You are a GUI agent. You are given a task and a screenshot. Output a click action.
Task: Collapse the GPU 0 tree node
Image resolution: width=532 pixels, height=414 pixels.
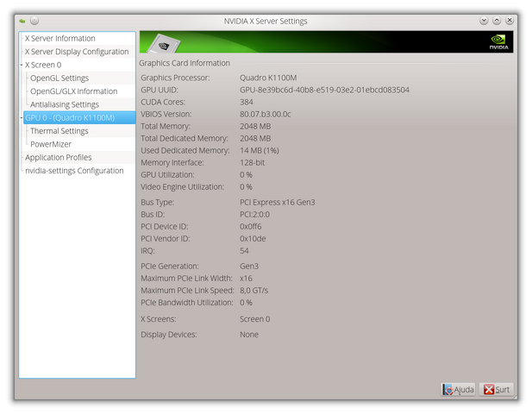tap(22, 118)
